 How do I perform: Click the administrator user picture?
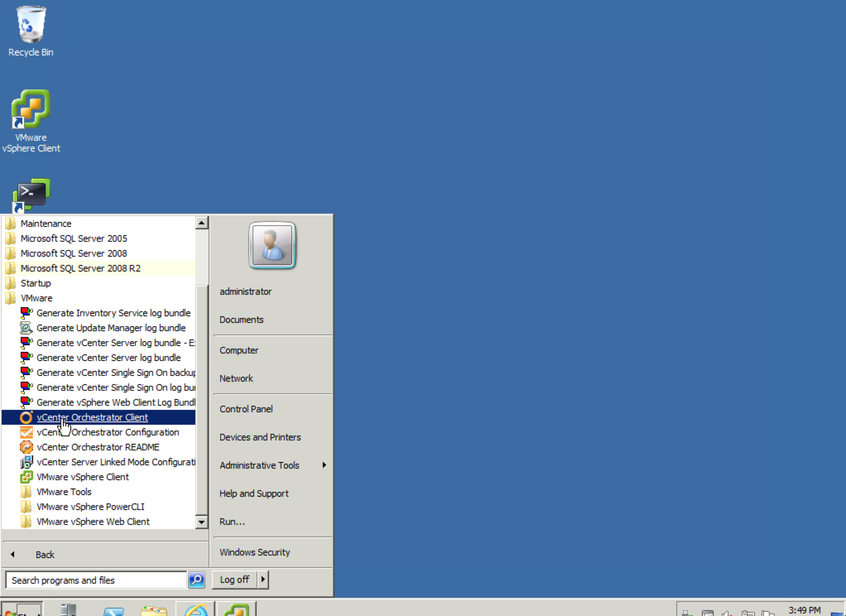272,245
